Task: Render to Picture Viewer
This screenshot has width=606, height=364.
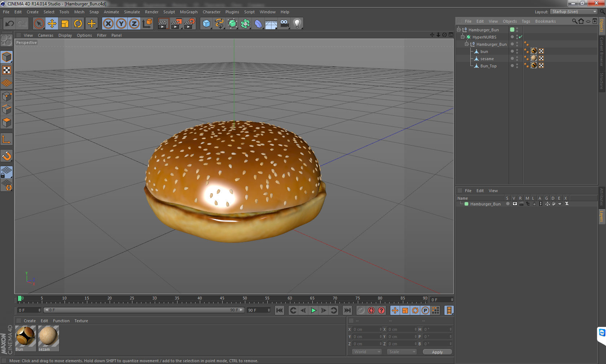Action: click(x=176, y=24)
